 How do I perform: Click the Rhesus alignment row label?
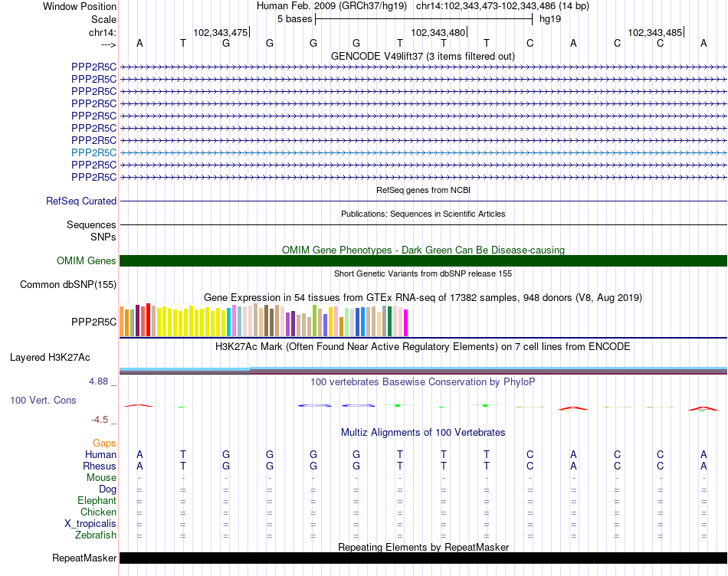100,466
